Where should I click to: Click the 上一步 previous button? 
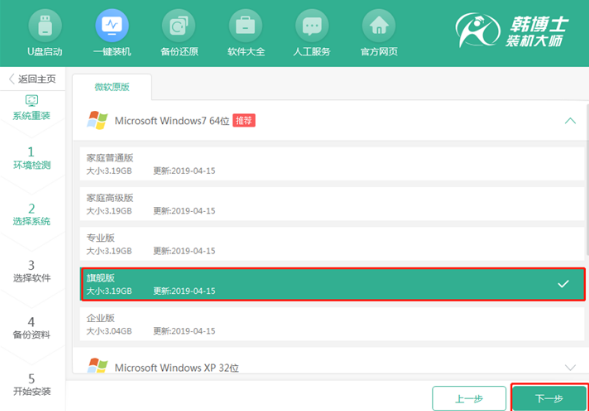[469, 398]
